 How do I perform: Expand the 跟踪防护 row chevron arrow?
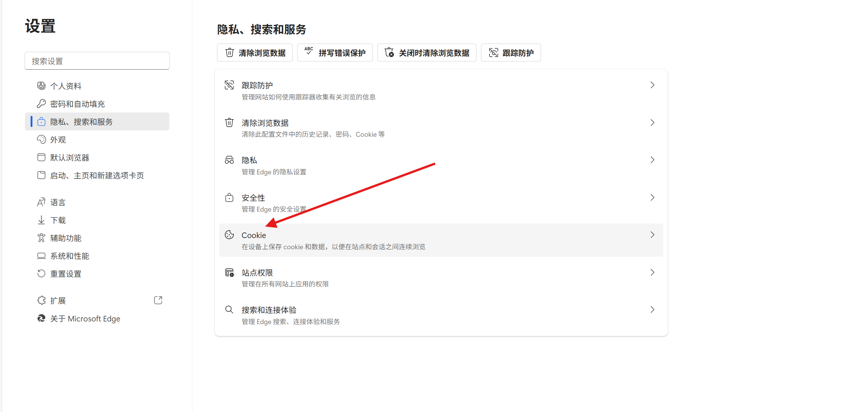[x=652, y=85]
